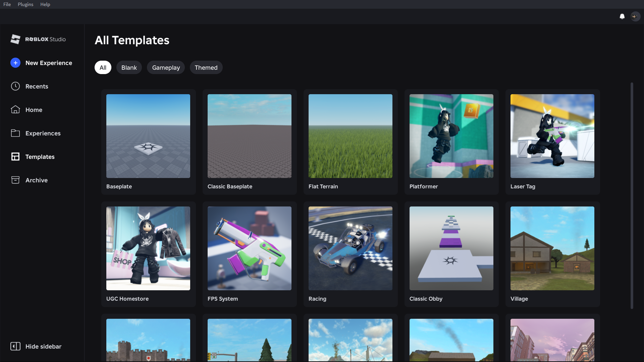
Task: Select the Templates sidebar item
Action: pos(40,157)
